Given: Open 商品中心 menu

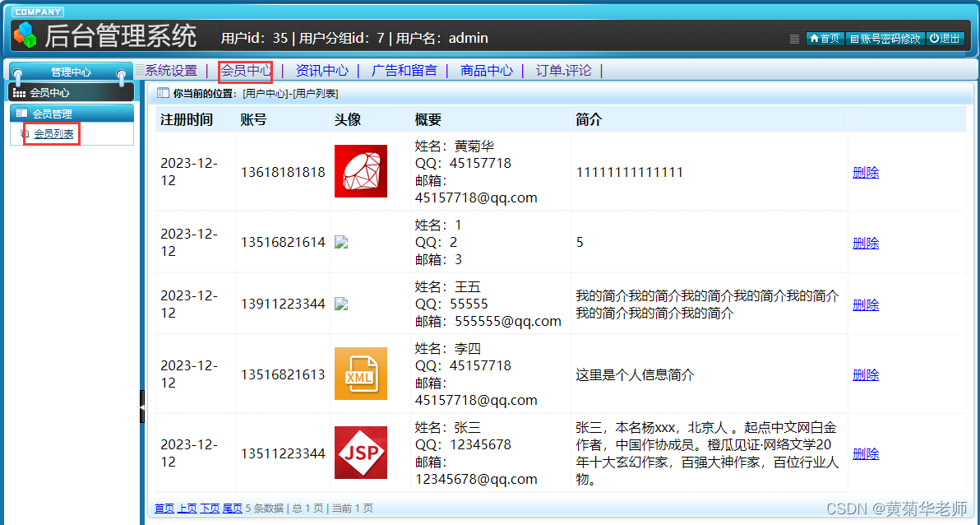Looking at the screenshot, I should (x=486, y=71).
